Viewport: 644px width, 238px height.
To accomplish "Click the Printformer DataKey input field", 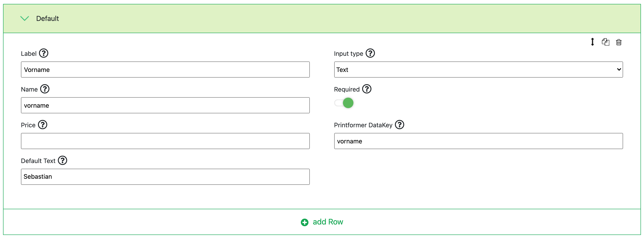I will coord(478,141).
